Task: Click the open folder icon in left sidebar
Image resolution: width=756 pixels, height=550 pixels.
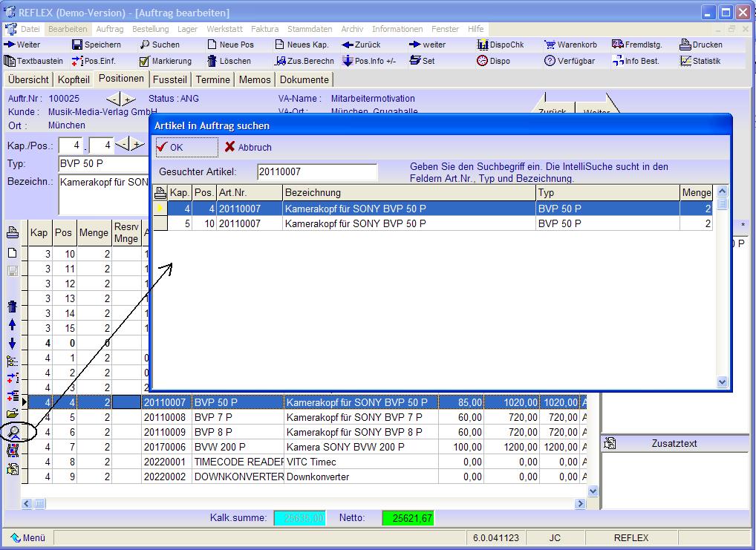Action: coord(12,413)
